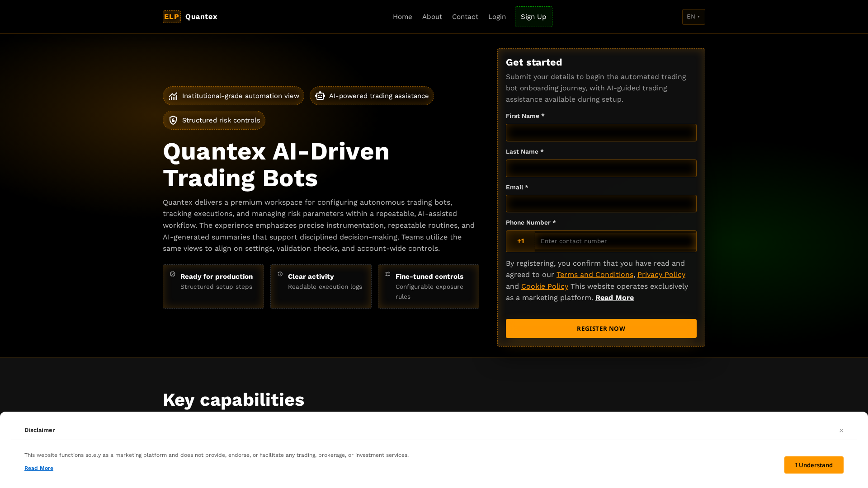Click the Key capabilities heading
Screen dimensions: 868x488
pos(233,400)
